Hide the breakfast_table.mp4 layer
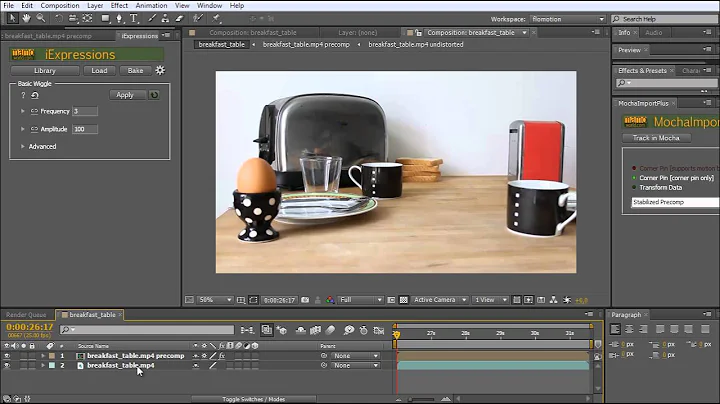Viewport: 720px width, 404px height. click(7, 365)
